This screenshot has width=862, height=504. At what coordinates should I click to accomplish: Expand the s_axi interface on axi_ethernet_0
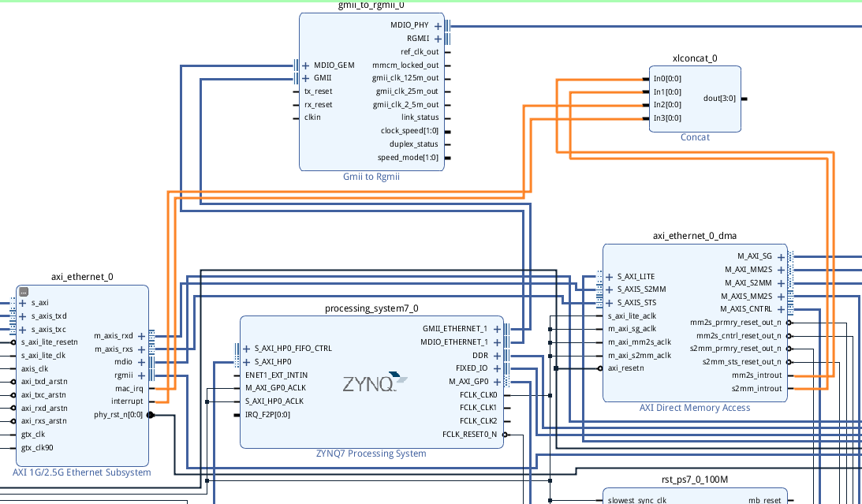23,303
